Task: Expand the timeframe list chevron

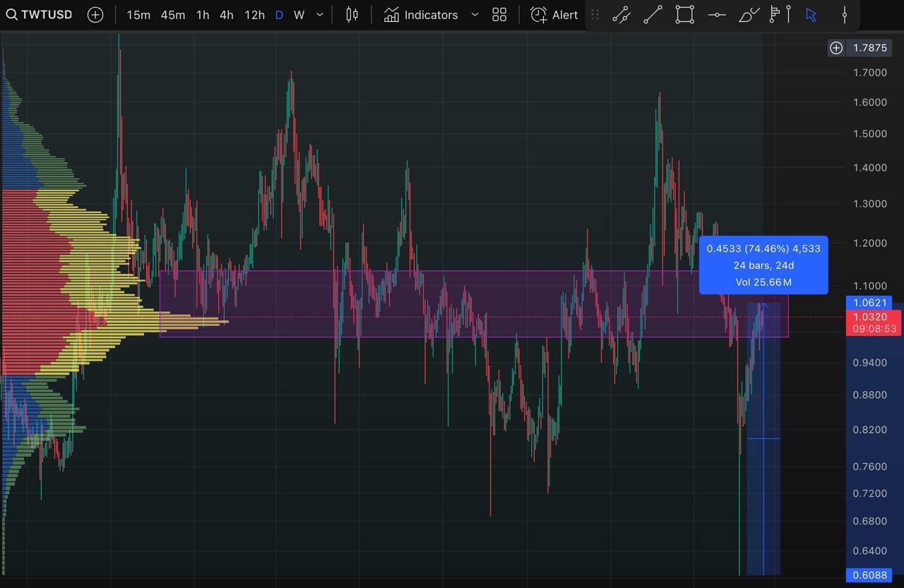Action: tap(320, 14)
